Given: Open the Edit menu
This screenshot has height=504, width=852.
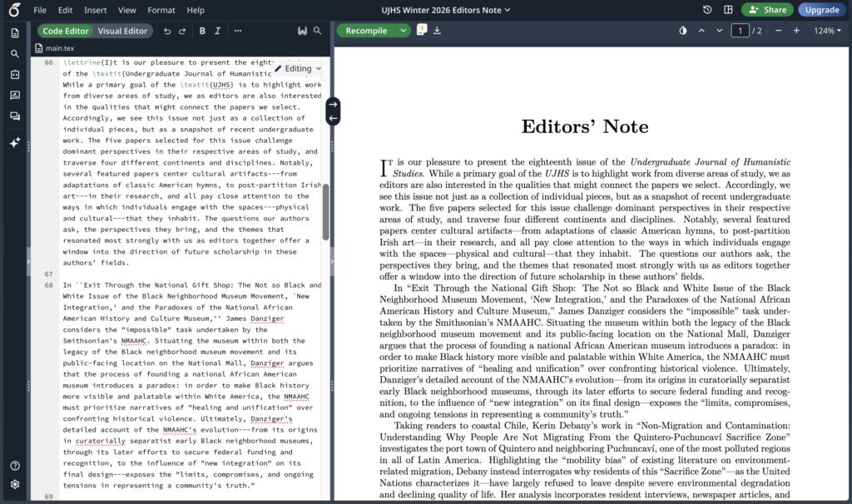Looking at the screenshot, I should pos(65,10).
